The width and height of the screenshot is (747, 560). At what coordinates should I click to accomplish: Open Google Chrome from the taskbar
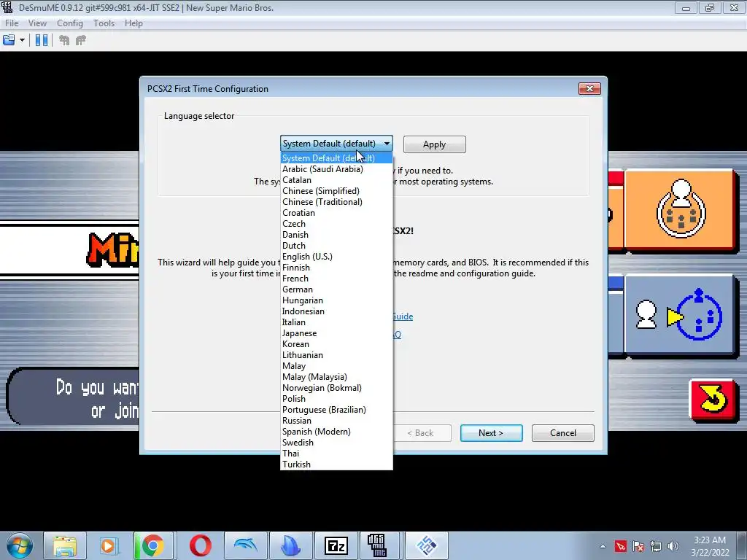(153, 545)
